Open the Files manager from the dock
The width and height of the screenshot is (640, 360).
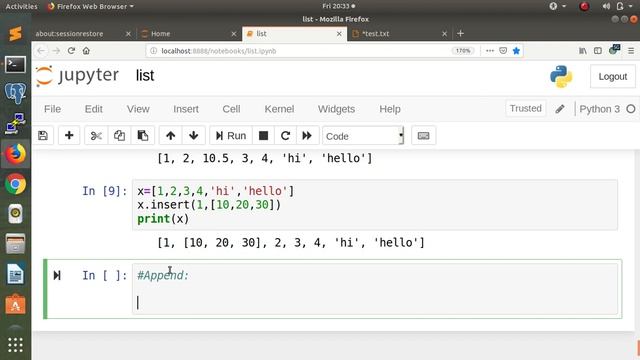click(16, 244)
